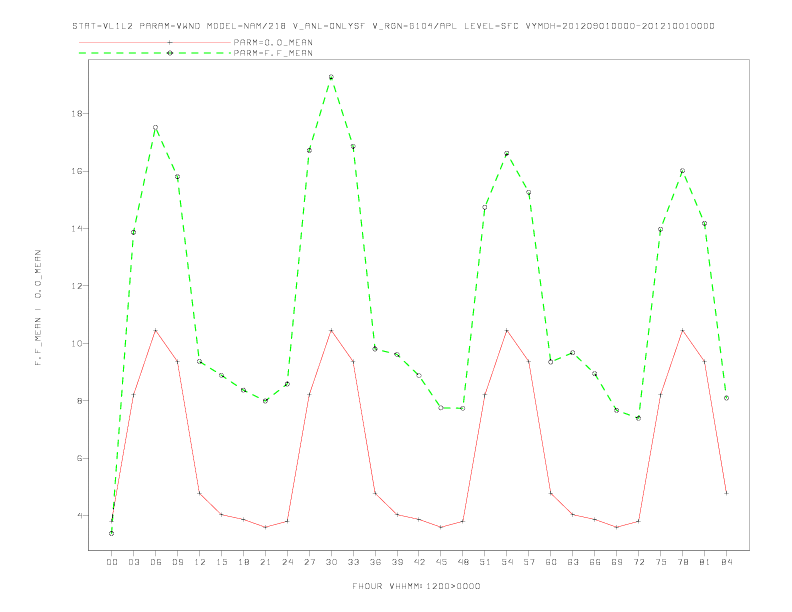Click the y-axis tick label 10
Screen dimensions: 792x612
[x=77, y=343]
